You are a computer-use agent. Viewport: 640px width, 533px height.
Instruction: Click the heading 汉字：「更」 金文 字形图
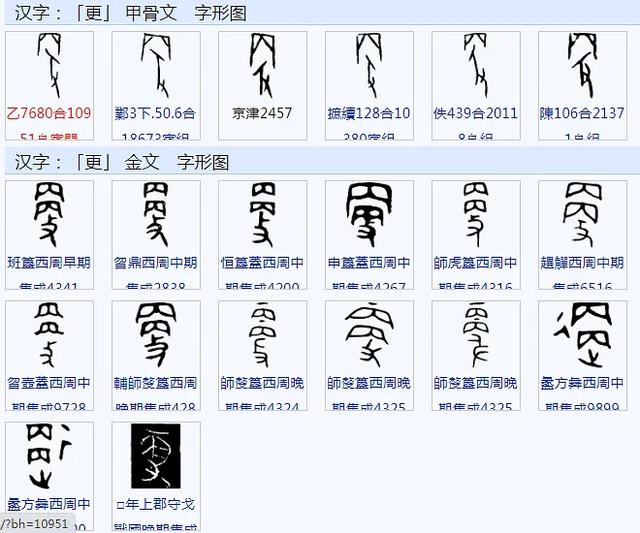122,162
